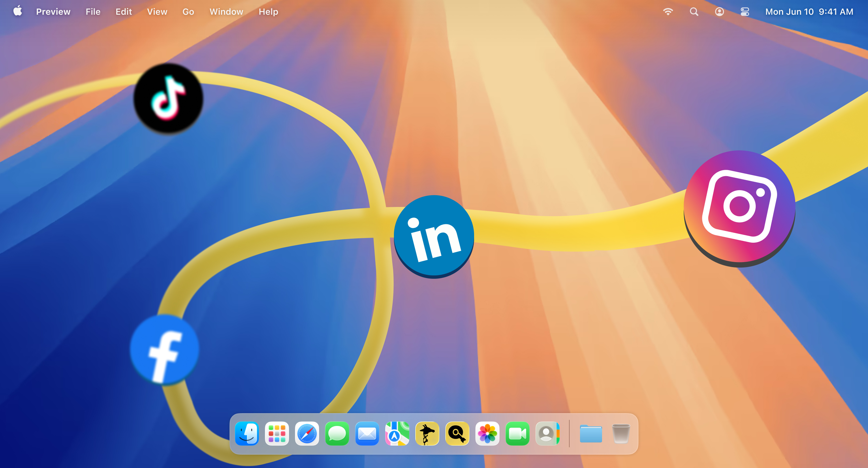Open Finder from the Dock

[247, 434]
